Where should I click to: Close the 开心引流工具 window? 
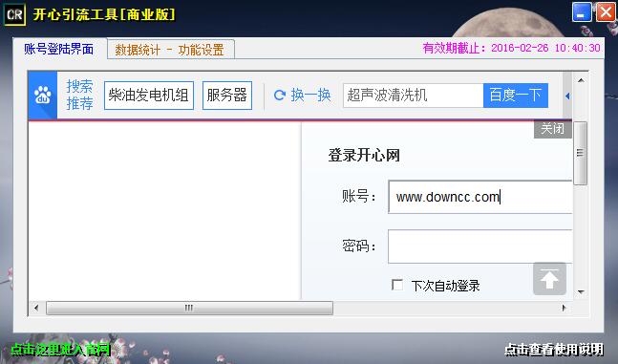pos(605,12)
